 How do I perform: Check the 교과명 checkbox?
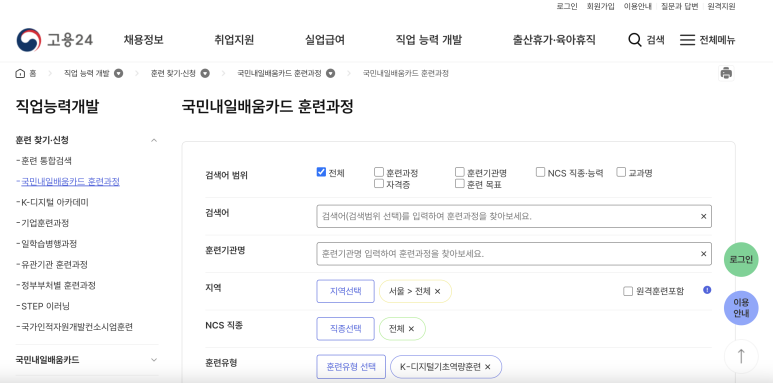point(621,172)
